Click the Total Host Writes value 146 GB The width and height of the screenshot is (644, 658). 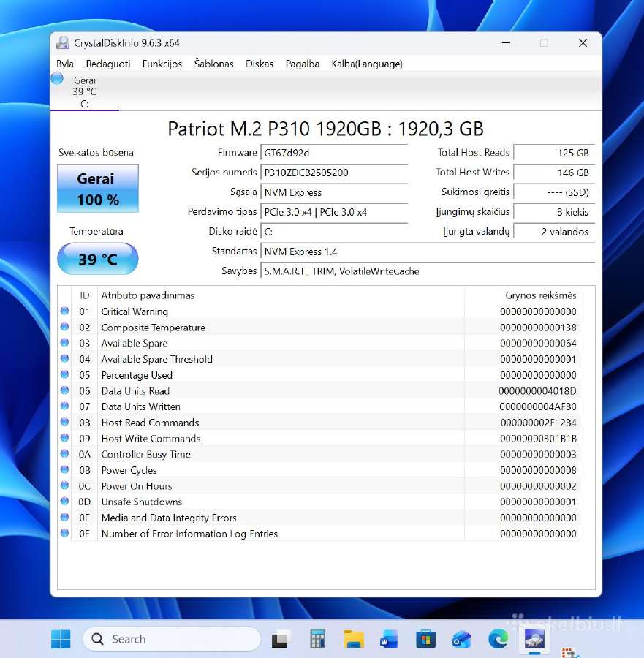(x=554, y=173)
